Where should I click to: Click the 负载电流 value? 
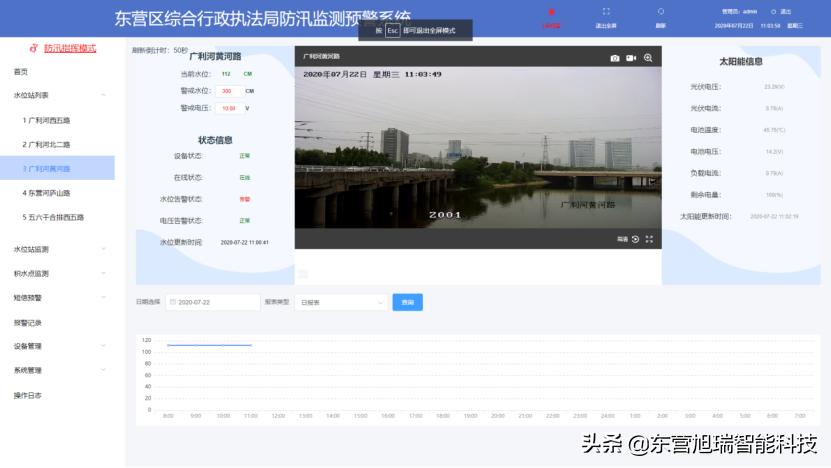[774, 173]
